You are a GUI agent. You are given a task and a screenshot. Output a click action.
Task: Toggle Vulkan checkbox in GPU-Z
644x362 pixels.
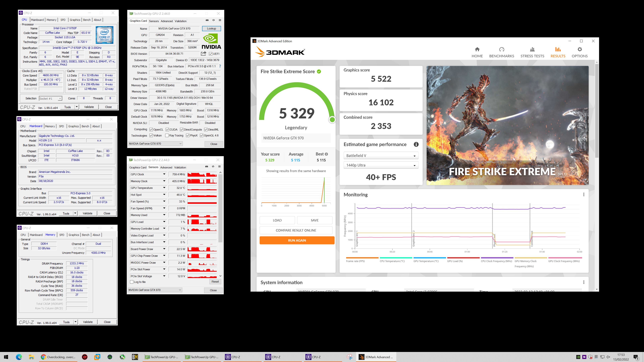[151, 135]
